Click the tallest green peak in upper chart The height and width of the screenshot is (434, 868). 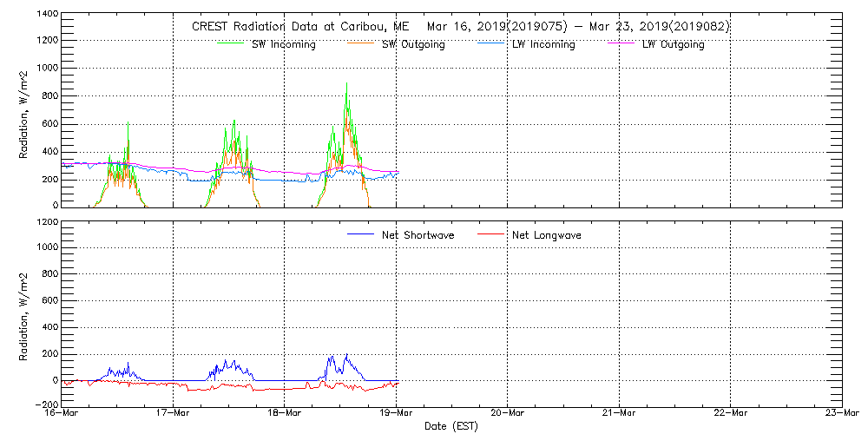347,84
